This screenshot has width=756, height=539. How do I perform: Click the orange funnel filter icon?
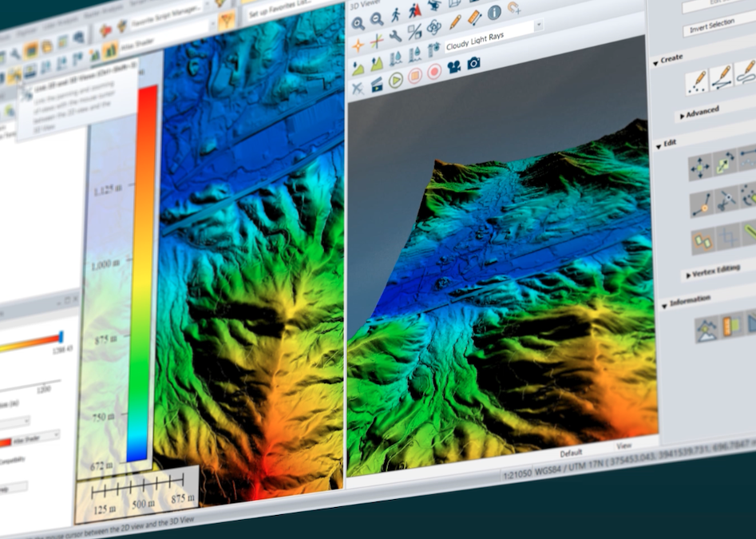click(226, 20)
